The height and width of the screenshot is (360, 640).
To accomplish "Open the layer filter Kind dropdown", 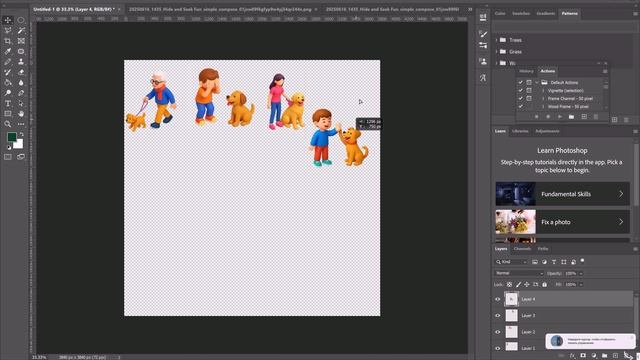I will pyautogui.click(x=511, y=262).
